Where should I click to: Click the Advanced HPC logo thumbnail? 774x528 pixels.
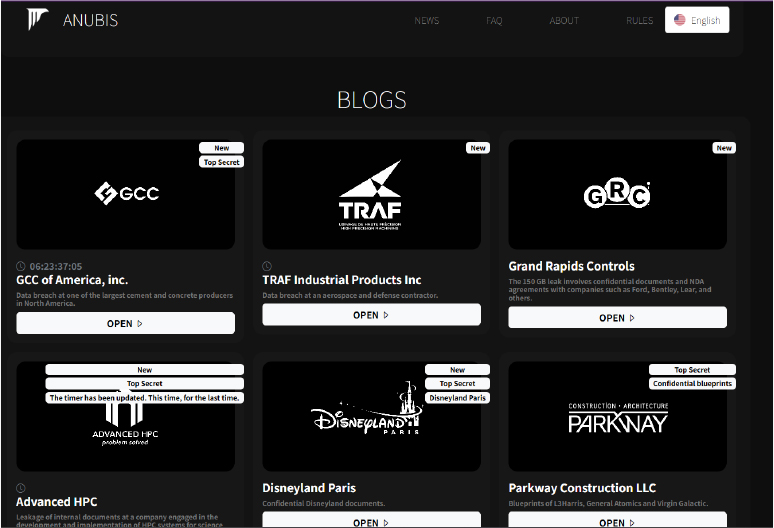coord(125,416)
